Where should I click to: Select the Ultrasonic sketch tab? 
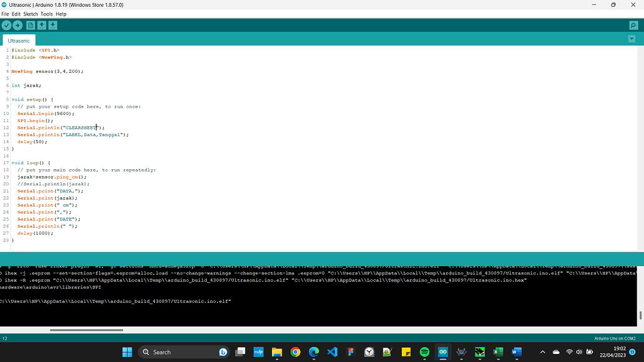pos(19,40)
